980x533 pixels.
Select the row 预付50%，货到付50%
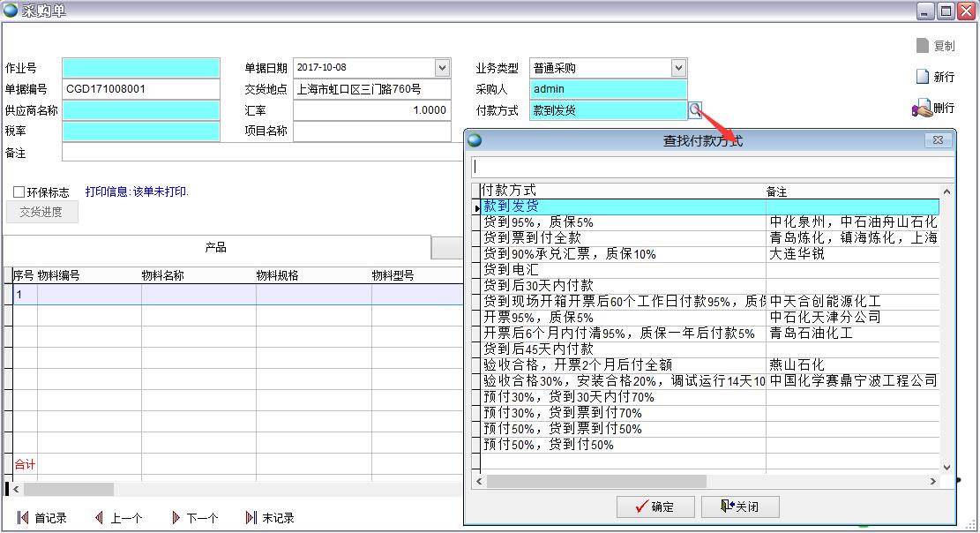[x=549, y=445]
